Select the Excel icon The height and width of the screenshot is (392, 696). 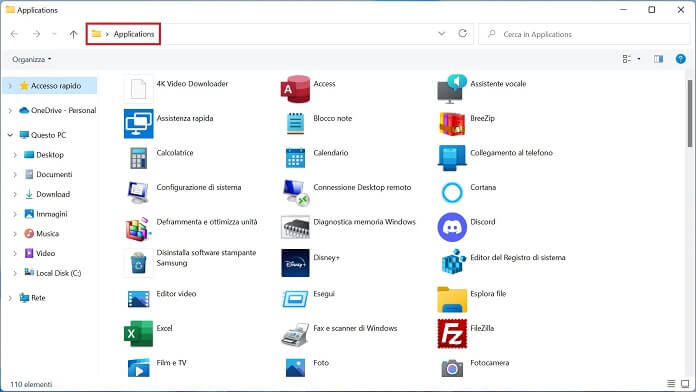point(138,333)
